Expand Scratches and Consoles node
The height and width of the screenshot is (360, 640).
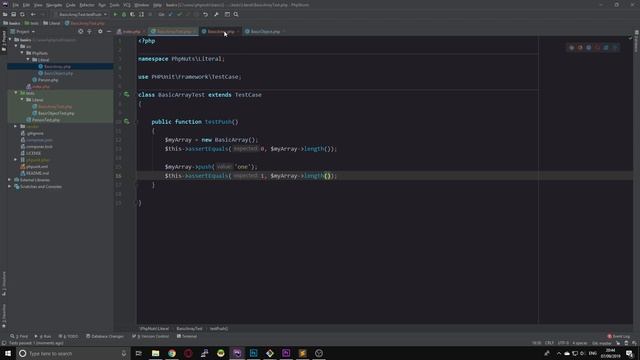[x=10, y=187]
